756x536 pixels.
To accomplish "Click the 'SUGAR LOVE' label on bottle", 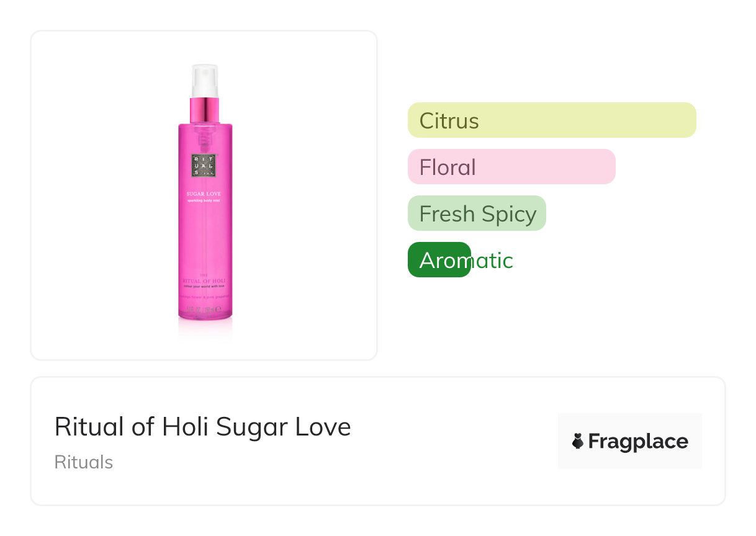I will pyautogui.click(x=205, y=194).
